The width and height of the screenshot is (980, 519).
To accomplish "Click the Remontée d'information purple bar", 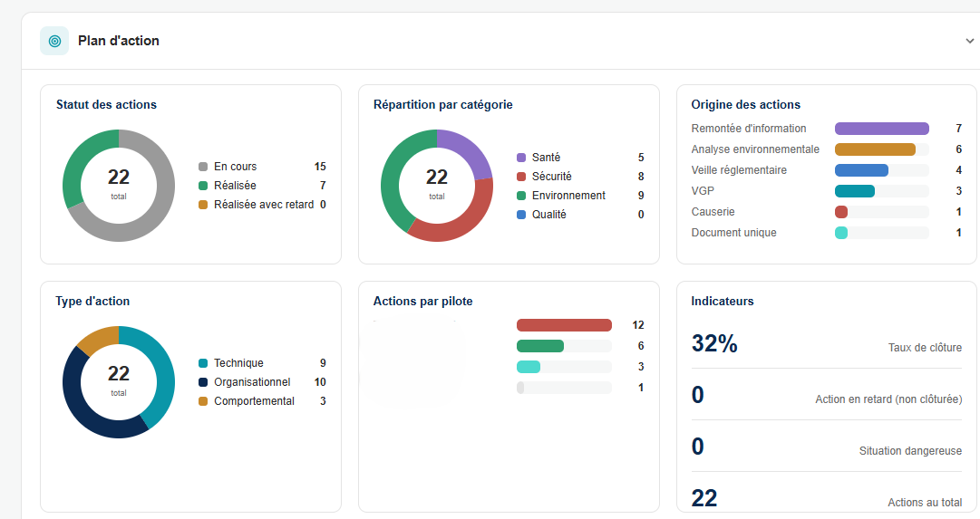I will tap(882, 129).
